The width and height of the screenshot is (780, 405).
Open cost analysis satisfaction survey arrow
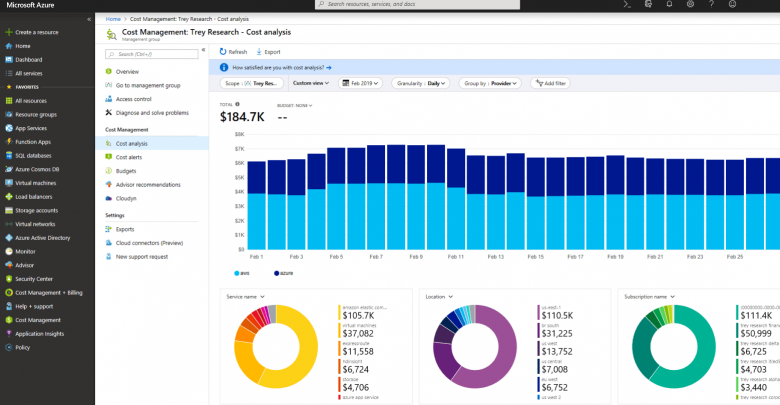pos(329,68)
